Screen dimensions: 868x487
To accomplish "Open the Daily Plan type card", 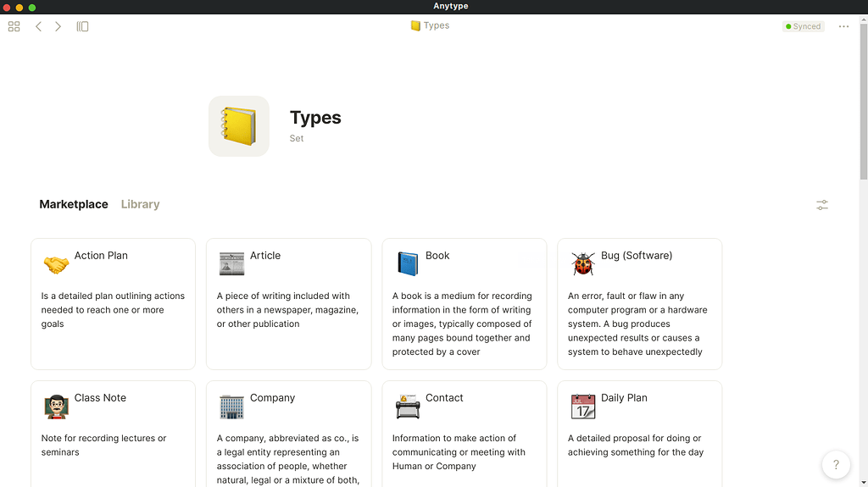I will (x=639, y=433).
